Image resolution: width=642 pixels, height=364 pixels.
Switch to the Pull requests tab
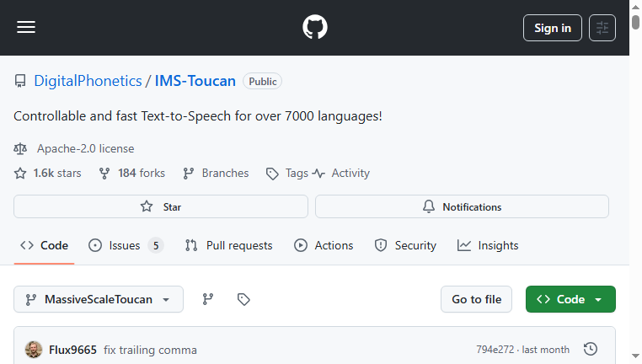[x=229, y=246]
